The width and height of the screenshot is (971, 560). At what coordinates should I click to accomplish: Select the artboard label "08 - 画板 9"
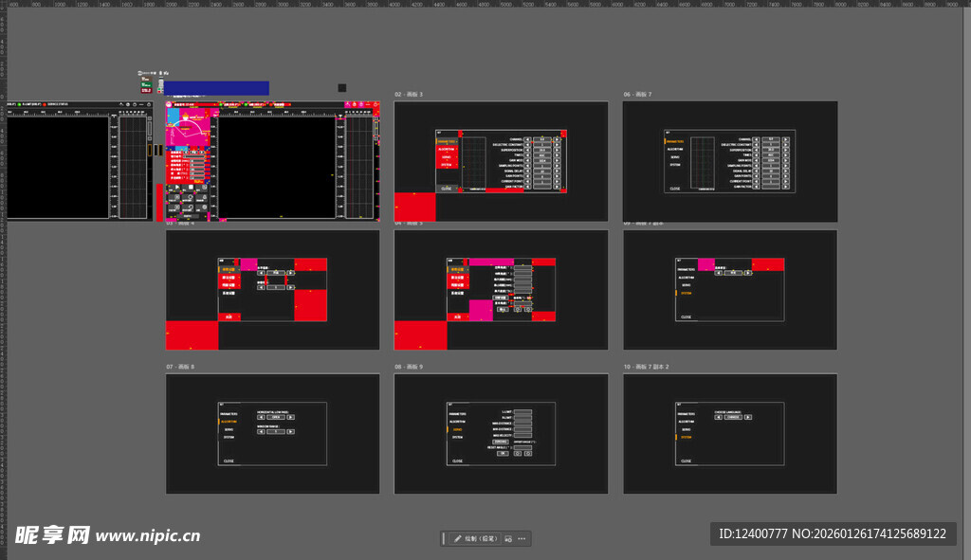[409, 367]
